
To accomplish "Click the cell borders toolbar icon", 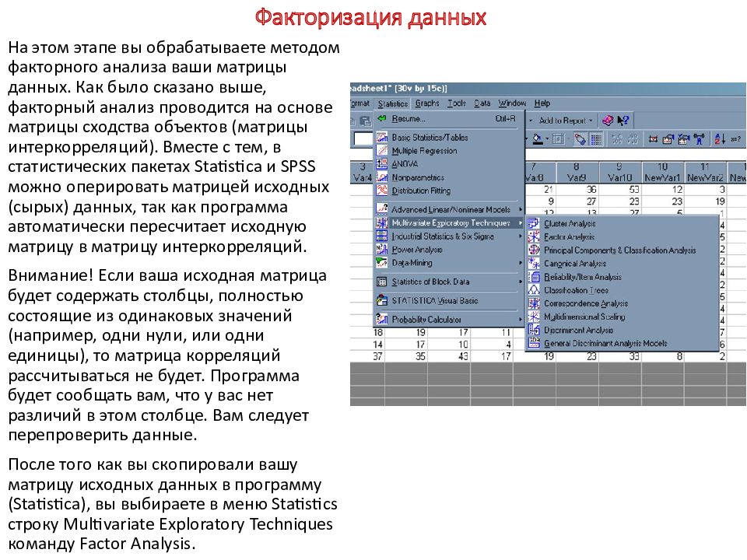I will pos(558,139).
